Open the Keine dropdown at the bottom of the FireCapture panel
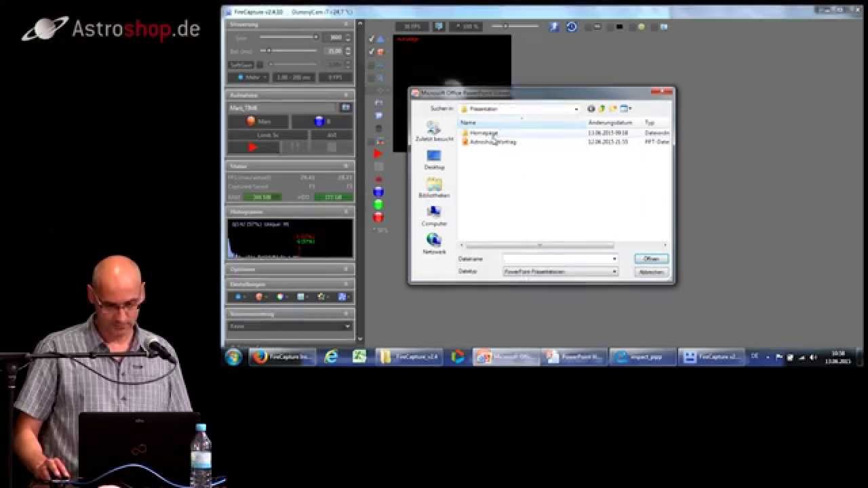This screenshot has width=868, height=488. (x=290, y=326)
